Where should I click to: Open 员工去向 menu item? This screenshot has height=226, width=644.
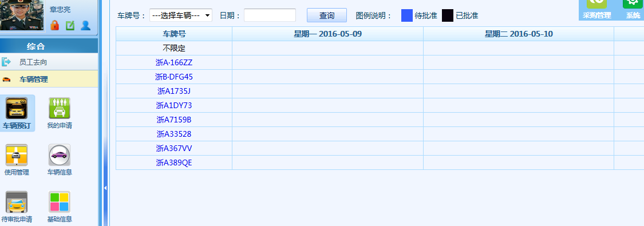49,62
